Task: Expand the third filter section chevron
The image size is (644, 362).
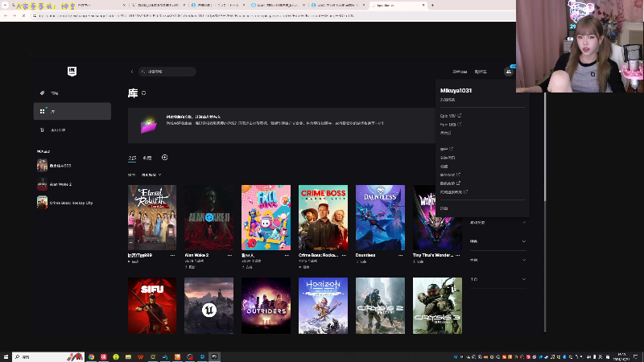Action: click(x=524, y=260)
